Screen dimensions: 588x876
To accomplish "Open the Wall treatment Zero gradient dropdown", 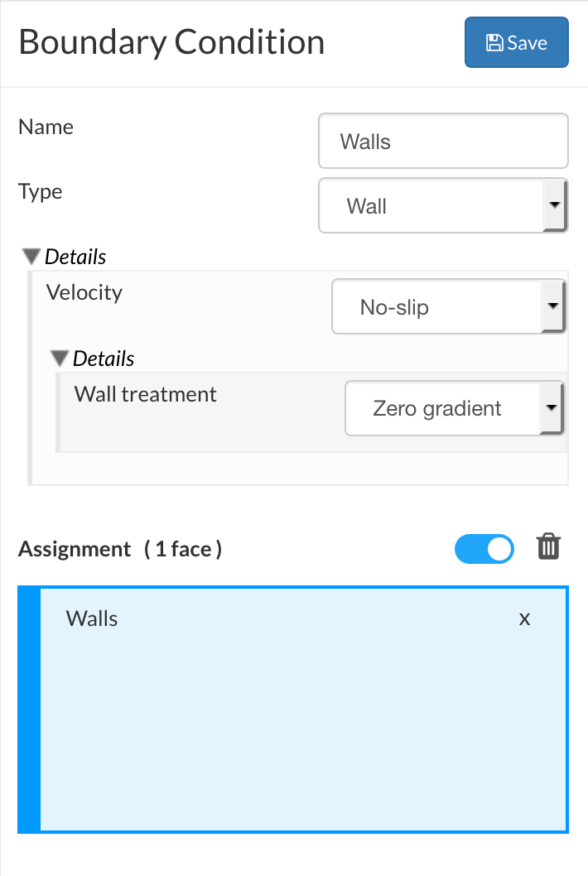I will coord(455,408).
